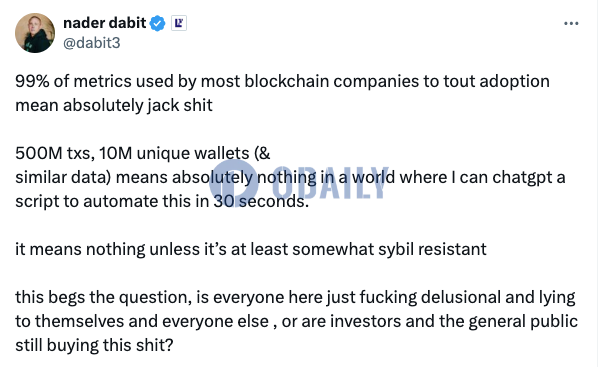598x367 pixels.
Task: Open nader dabit's profile picture
Action: click(35, 33)
